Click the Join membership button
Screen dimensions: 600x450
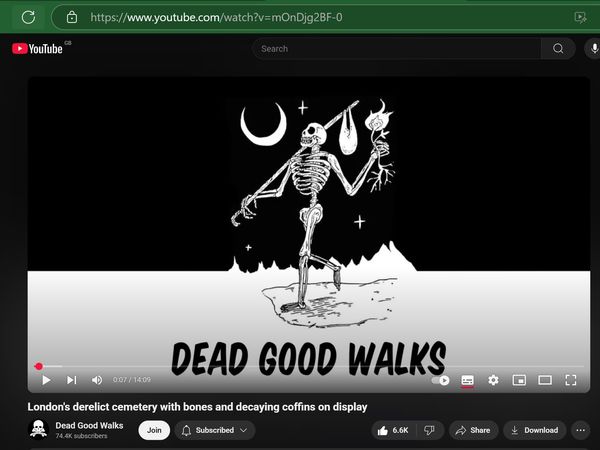point(154,430)
